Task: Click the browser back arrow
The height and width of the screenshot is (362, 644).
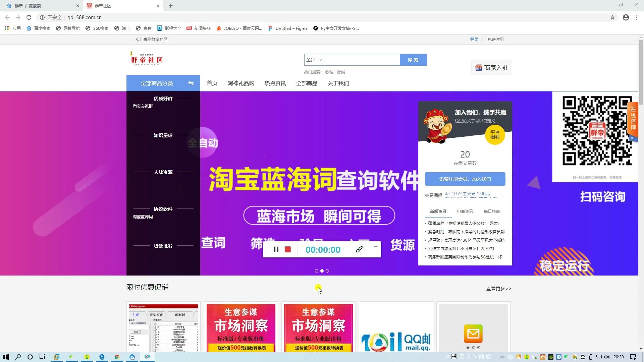Action: coord(7,17)
